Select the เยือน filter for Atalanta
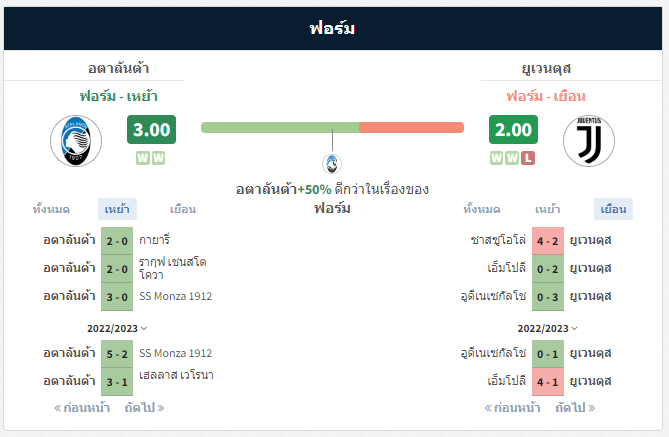 coord(183,209)
